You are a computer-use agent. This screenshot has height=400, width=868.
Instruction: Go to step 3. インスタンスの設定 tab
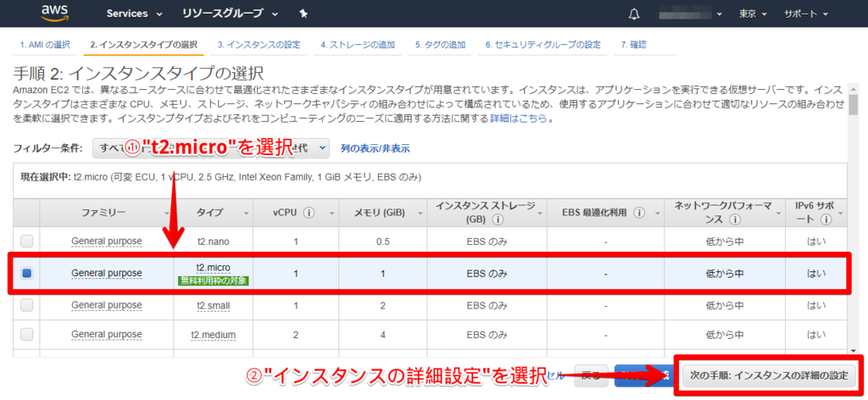click(x=259, y=45)
